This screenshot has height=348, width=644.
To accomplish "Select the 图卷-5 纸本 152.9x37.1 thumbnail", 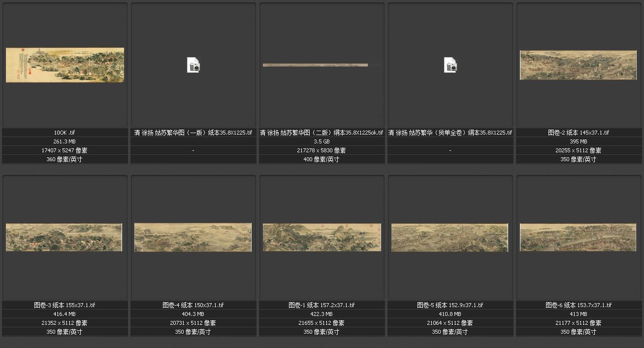I will [450, 237].
